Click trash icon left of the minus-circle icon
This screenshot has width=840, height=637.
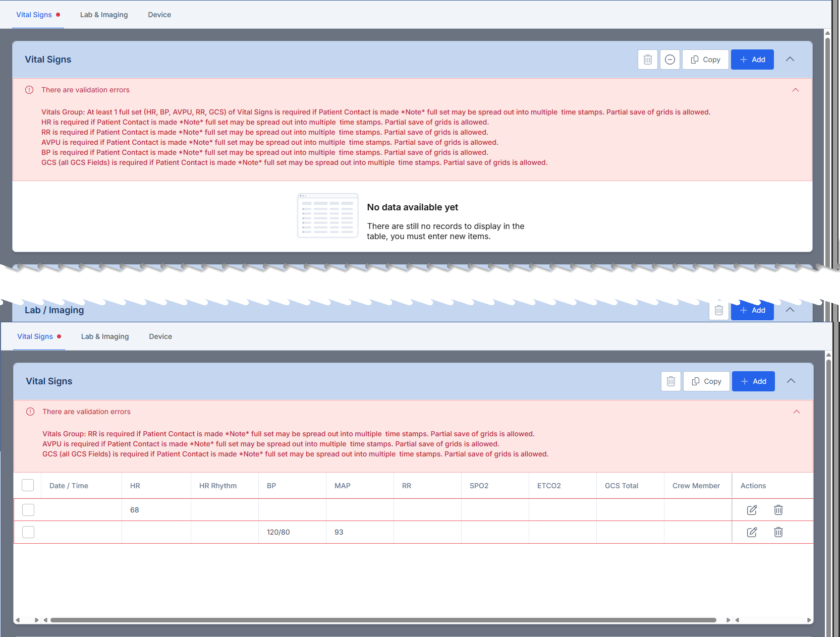[x=648, y=60]
